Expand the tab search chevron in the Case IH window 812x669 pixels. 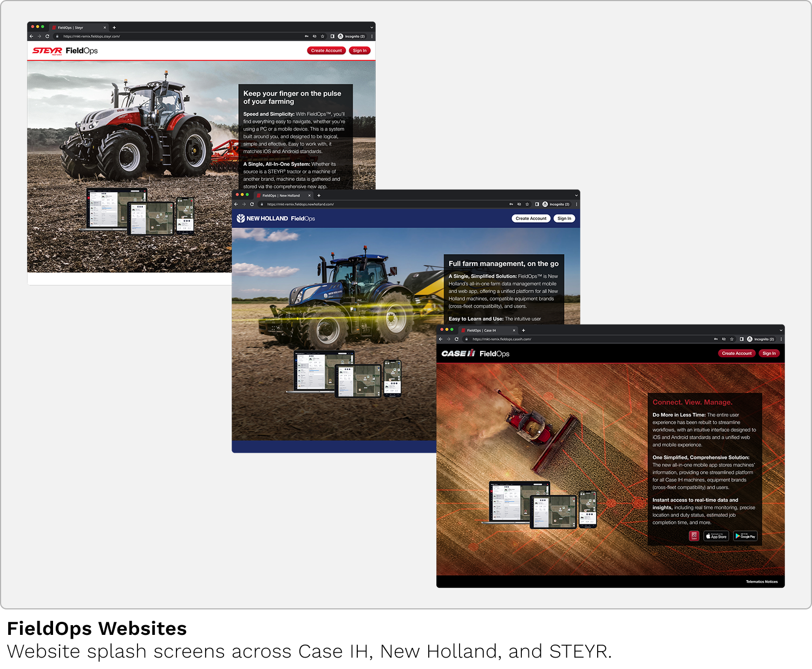click(781, 330)
